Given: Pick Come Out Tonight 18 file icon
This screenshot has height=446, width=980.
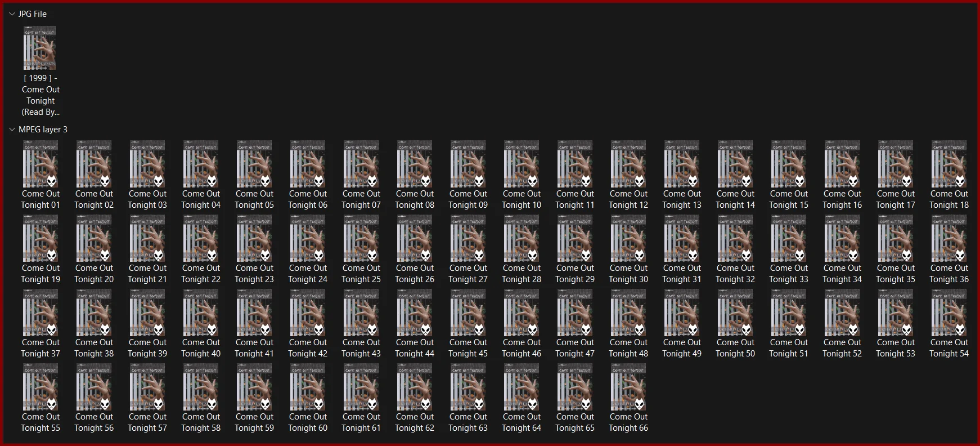Looking at the screenshot, I should (949, 164).
